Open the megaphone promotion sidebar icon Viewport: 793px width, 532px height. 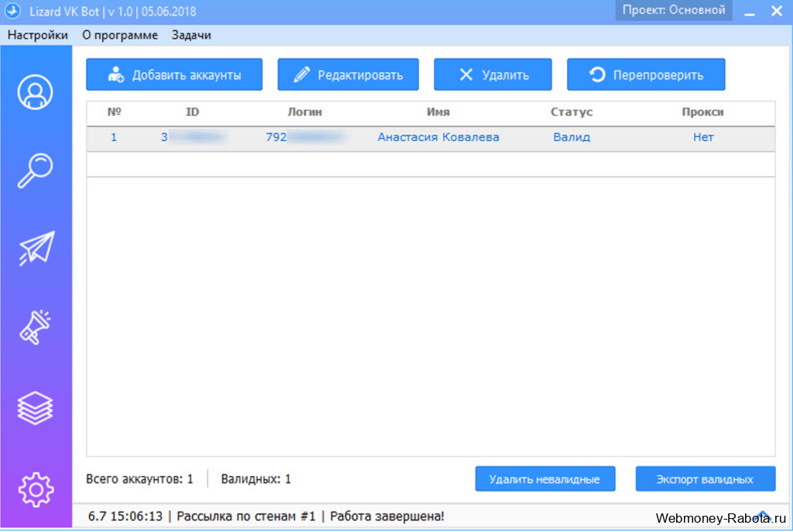35,328
